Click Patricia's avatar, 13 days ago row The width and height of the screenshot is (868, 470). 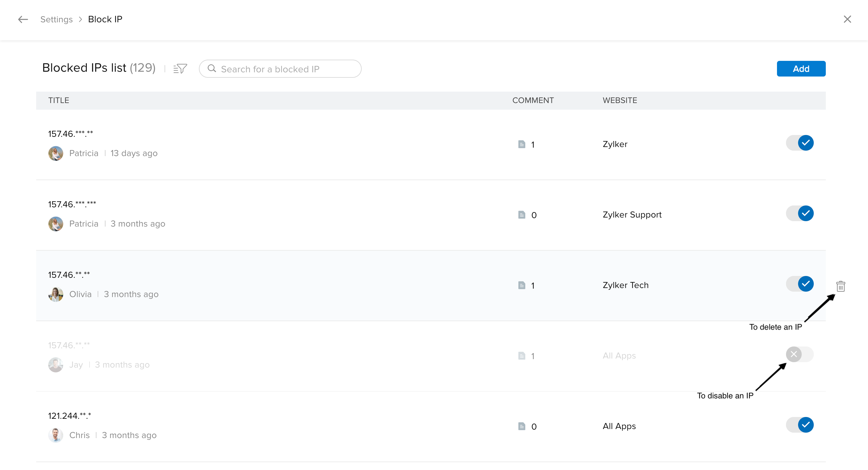(x=55, y=153)
